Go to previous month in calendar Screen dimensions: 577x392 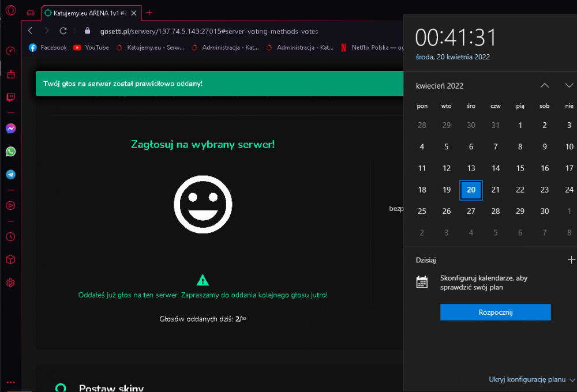pos(545,86)
